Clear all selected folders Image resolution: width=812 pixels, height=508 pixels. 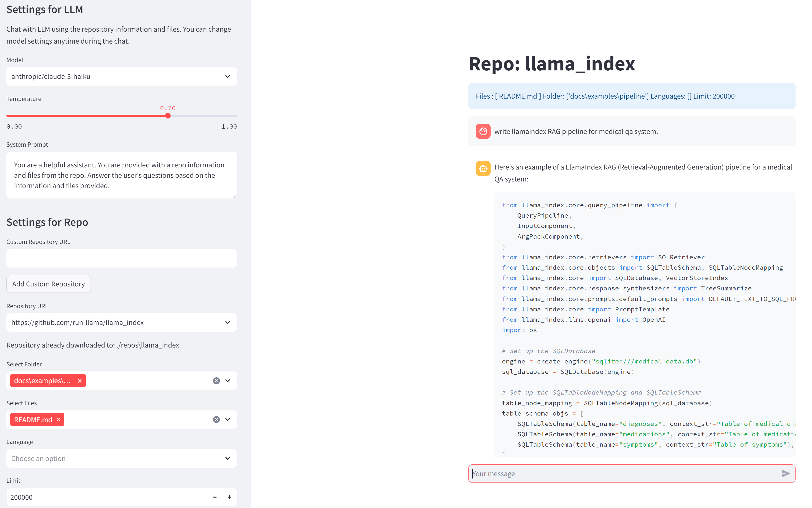point(216,381)
